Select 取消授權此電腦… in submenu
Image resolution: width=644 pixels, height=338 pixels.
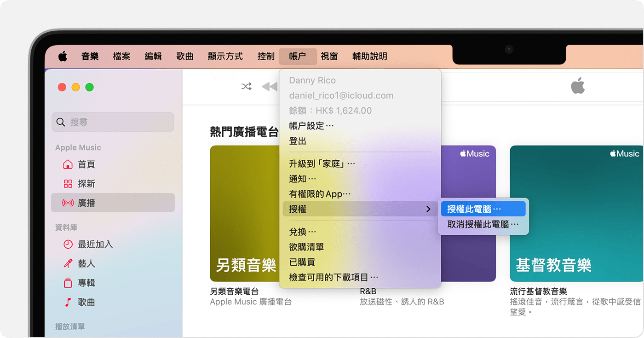[483, 224]
